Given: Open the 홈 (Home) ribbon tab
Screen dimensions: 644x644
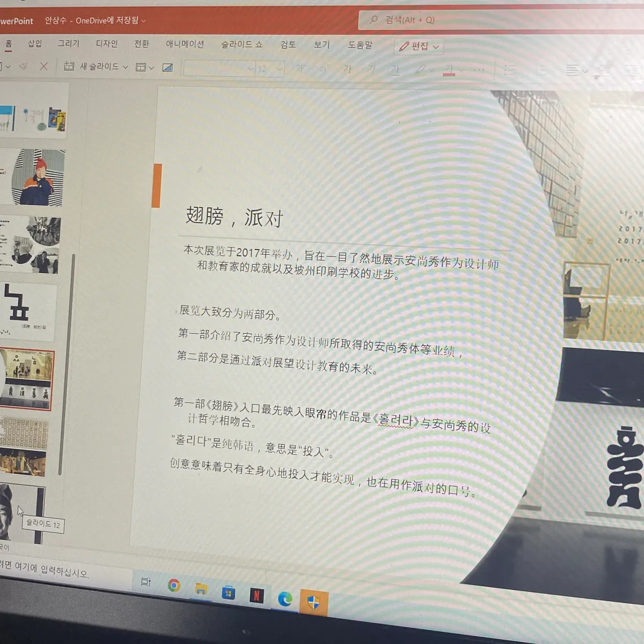Looking at the screenshot, I should pos(9,43).
